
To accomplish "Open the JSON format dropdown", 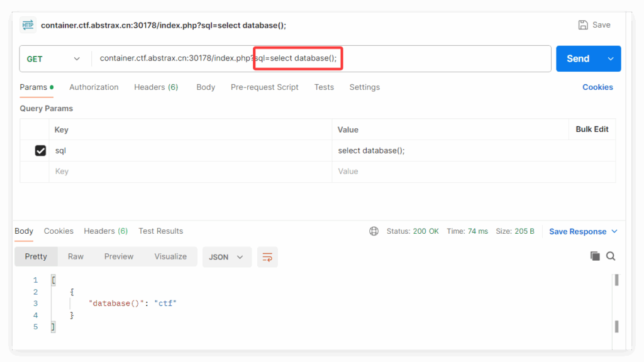I will 226,256.
